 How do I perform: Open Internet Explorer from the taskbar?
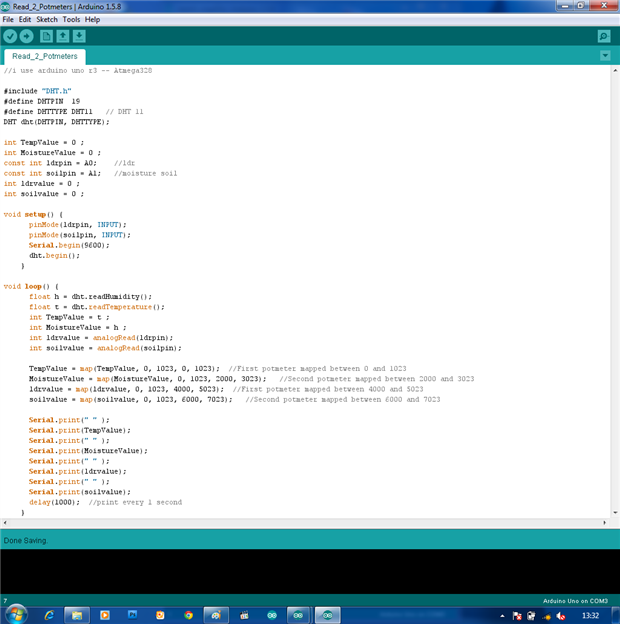pos(49,615)
